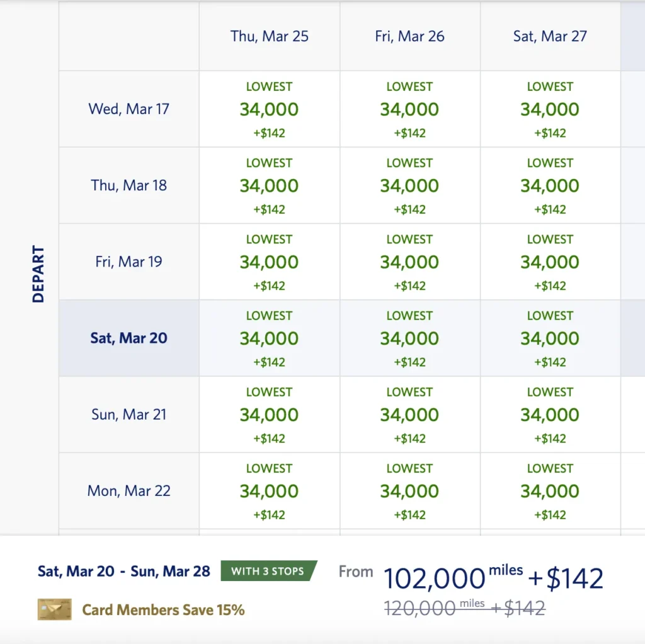Pick fare for Mar 20 to Mar 27
645x644 pixels.
(x=550, y=338)
